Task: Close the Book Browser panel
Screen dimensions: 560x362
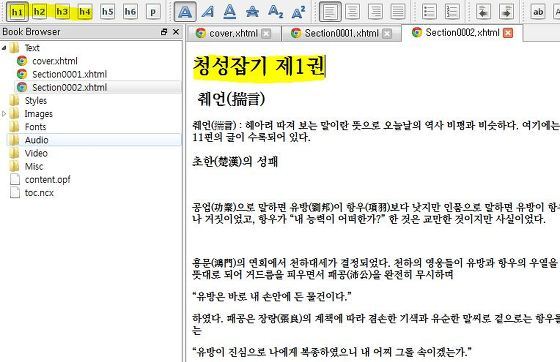Action: point(176,32)
